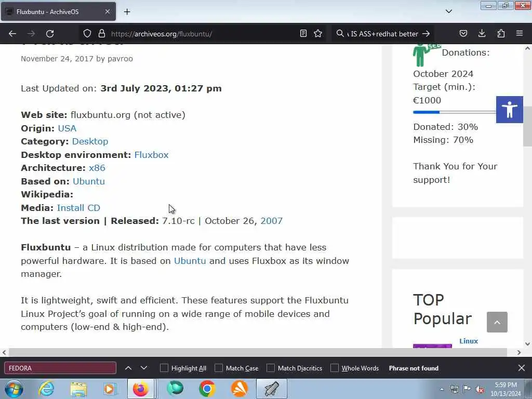Close the find bar
This screenshot has width=532, height=399.
522,368
